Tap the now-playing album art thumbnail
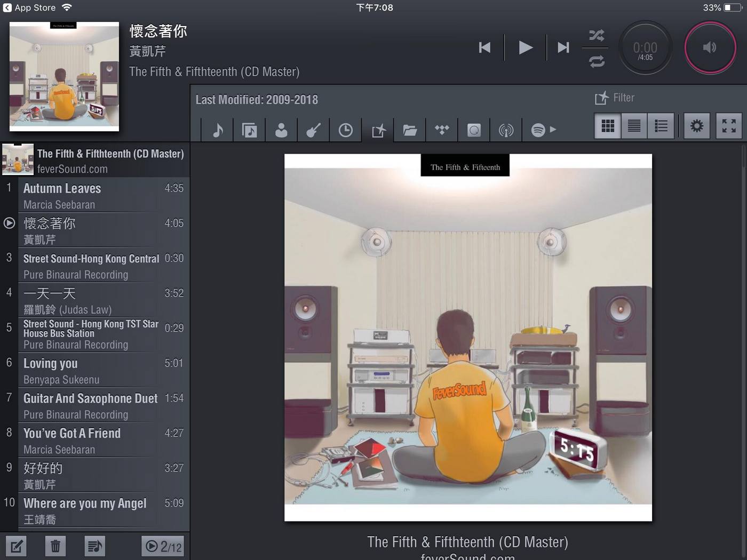 pos(64,76)
